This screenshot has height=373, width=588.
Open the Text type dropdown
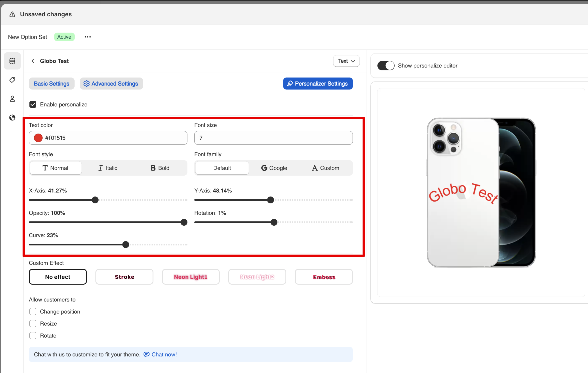[346, 61]
